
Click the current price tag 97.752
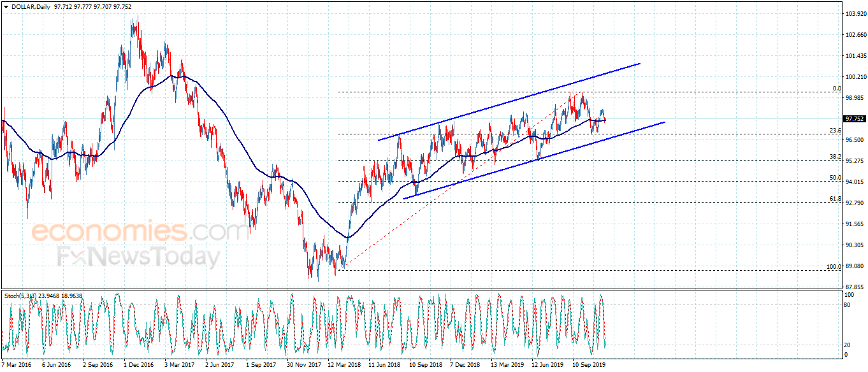click(x=854, y=118)
